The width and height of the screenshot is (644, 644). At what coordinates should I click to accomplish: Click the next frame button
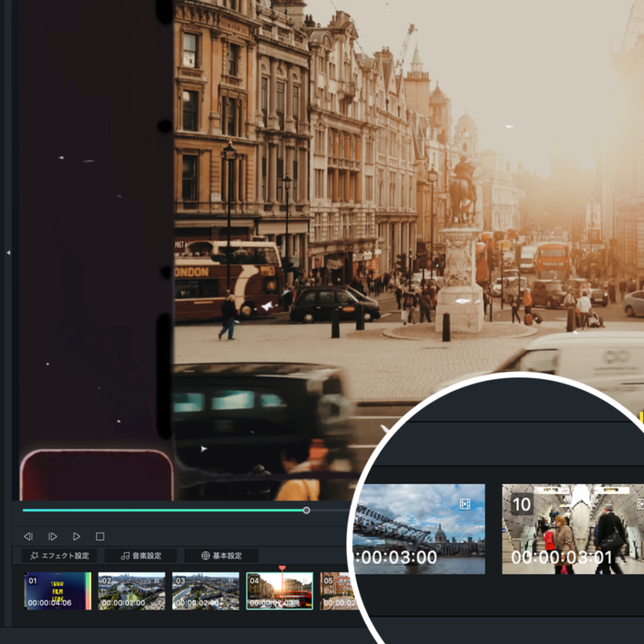point(52,536)
